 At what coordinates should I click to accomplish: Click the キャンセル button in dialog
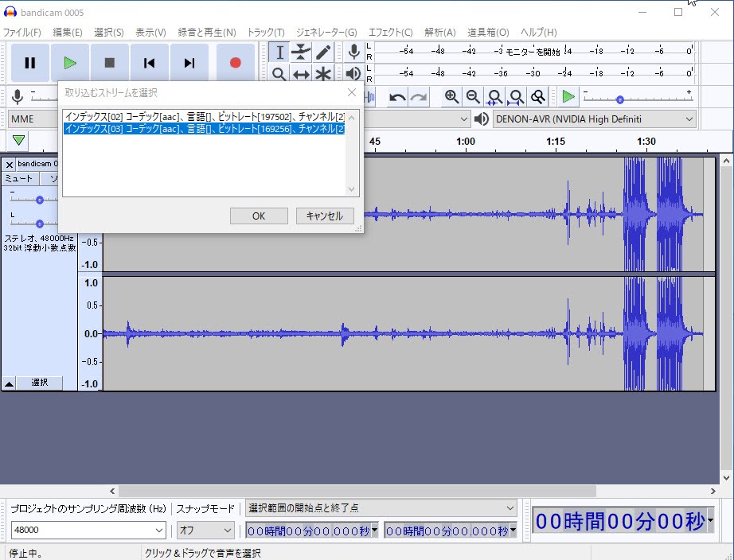click(x=325, y=216)
